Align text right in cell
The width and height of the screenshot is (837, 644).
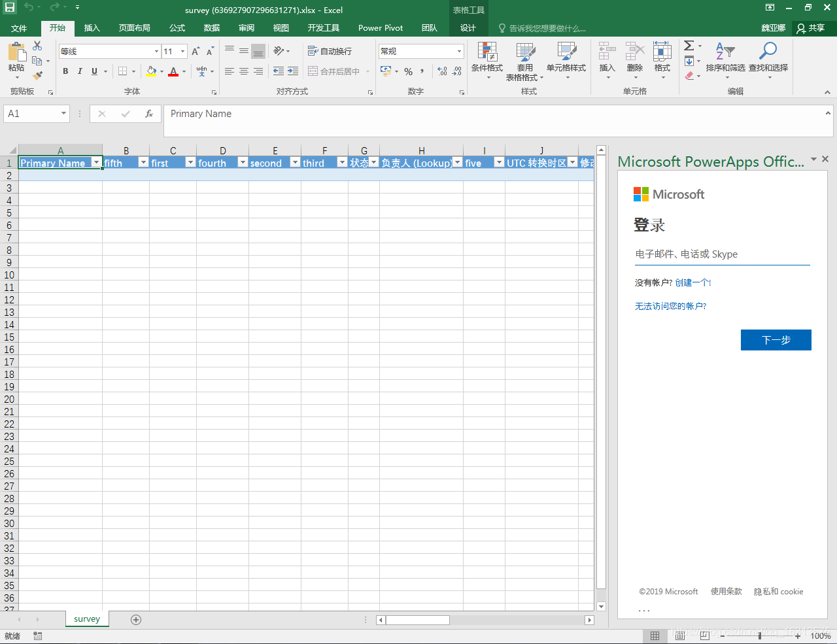pyautogui.click(x=258, y=71)
